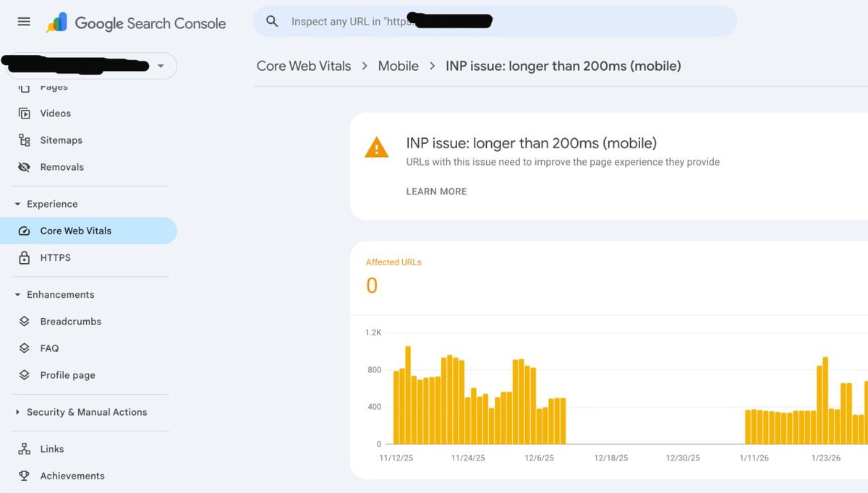
Task: Open the Sitemaps page
Action: tap(61, 140)
